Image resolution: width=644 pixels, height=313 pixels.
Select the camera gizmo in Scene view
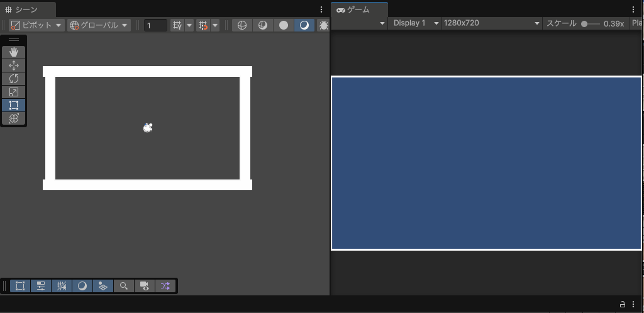coord(148,128)
